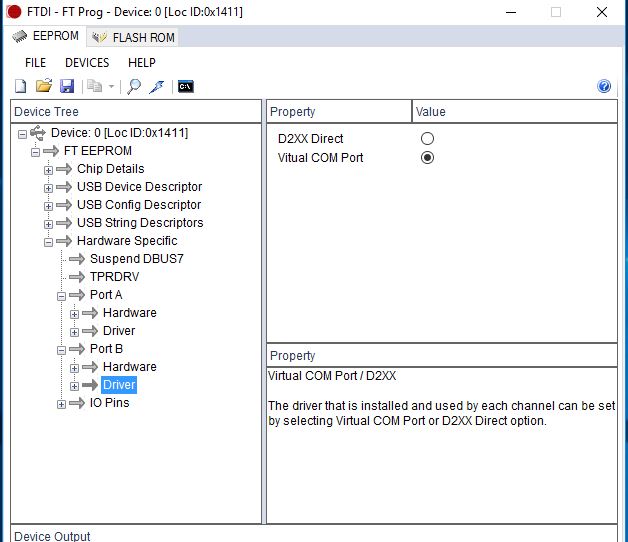This screenshot has width=628, height=542.
Task: Select Driver under Port B
Action: point(119,385)
